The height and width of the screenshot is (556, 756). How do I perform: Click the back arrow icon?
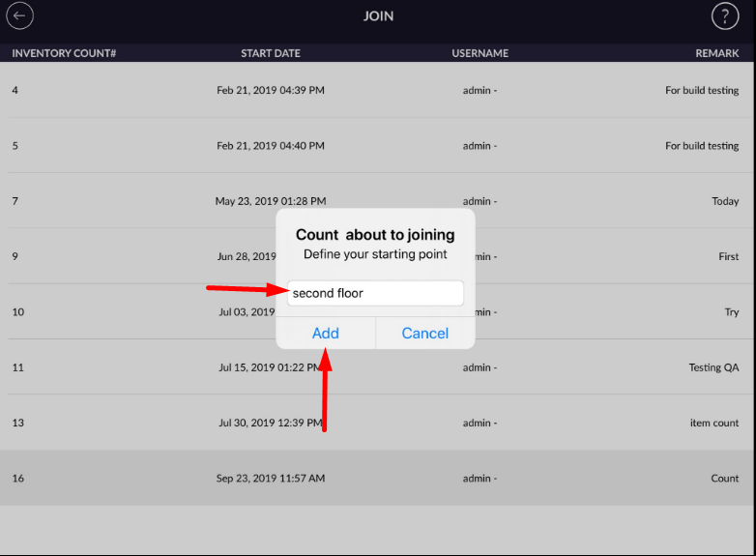point(19,16)
